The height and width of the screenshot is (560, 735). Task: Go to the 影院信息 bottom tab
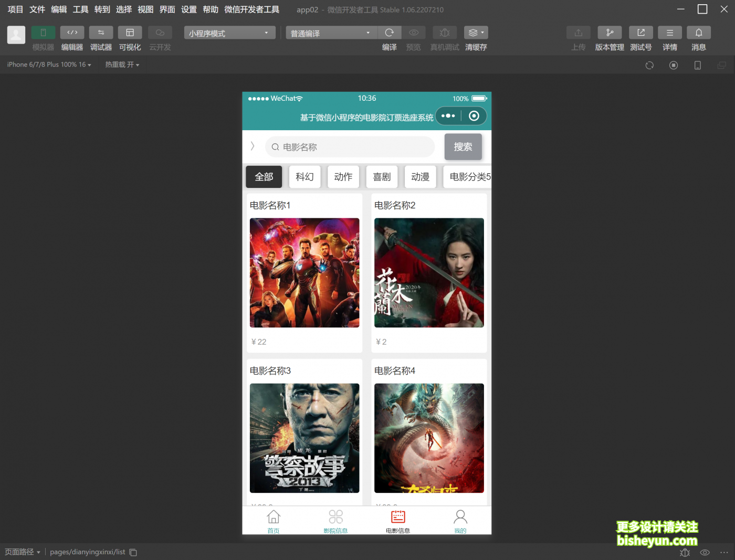tap(335, 522)
